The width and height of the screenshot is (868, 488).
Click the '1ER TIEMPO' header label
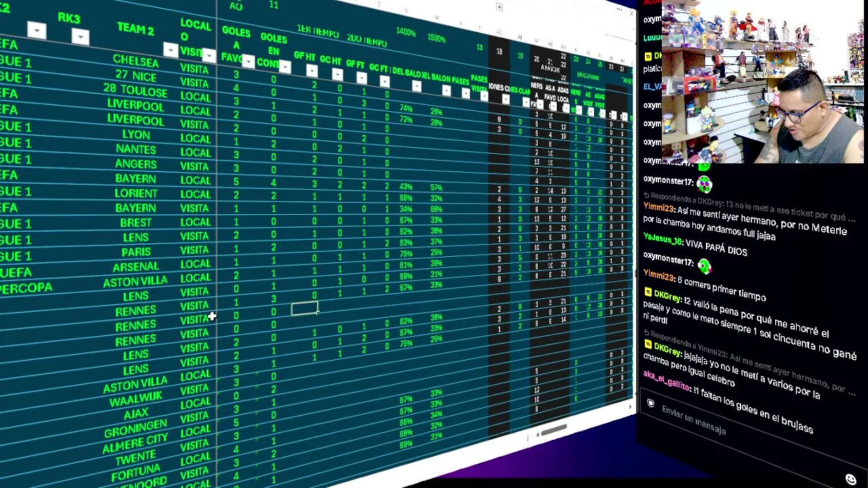(x=317, y=30)
